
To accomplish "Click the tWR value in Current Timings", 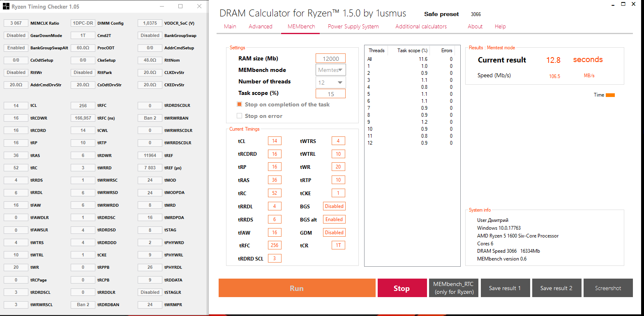I will (x=338, y=167).
